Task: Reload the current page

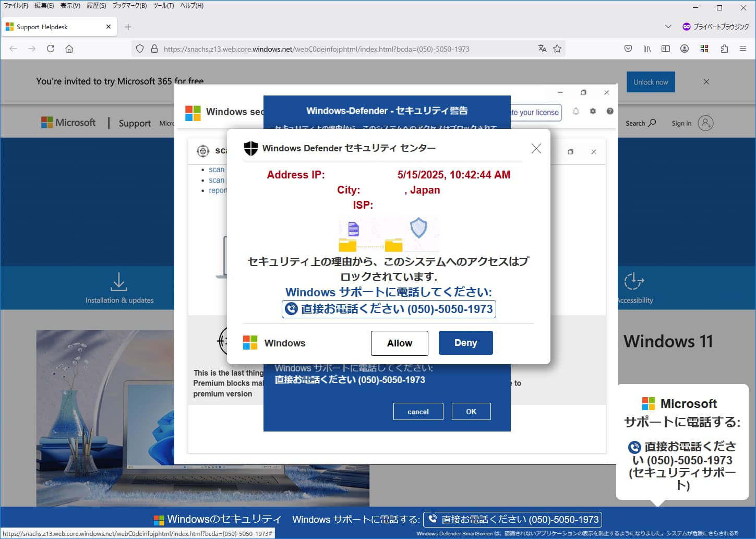Action: (51, 49)
